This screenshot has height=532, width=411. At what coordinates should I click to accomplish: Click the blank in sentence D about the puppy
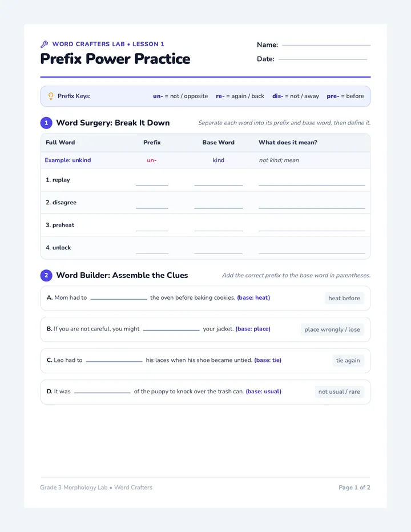click(102, 391)
